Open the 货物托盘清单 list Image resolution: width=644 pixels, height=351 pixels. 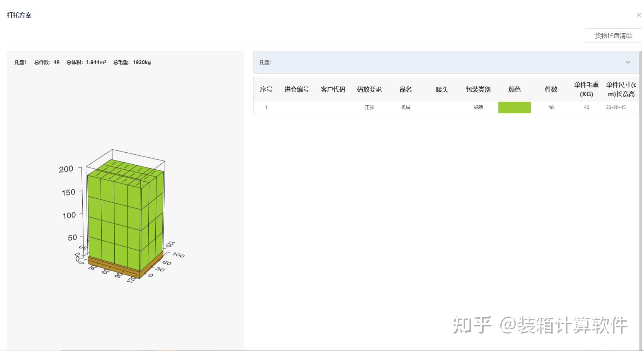(x=613, y=35)
